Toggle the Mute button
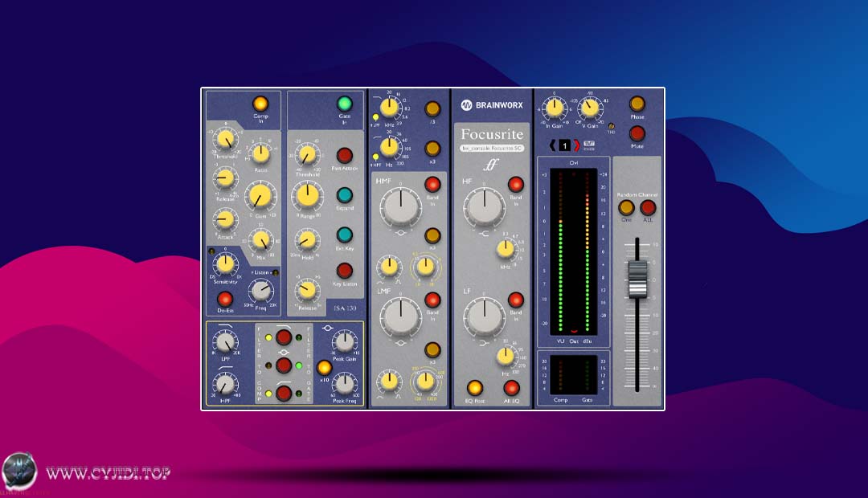The width and height of the screenshot is (868, 498). pyautogui.click(x=637, y=133)
